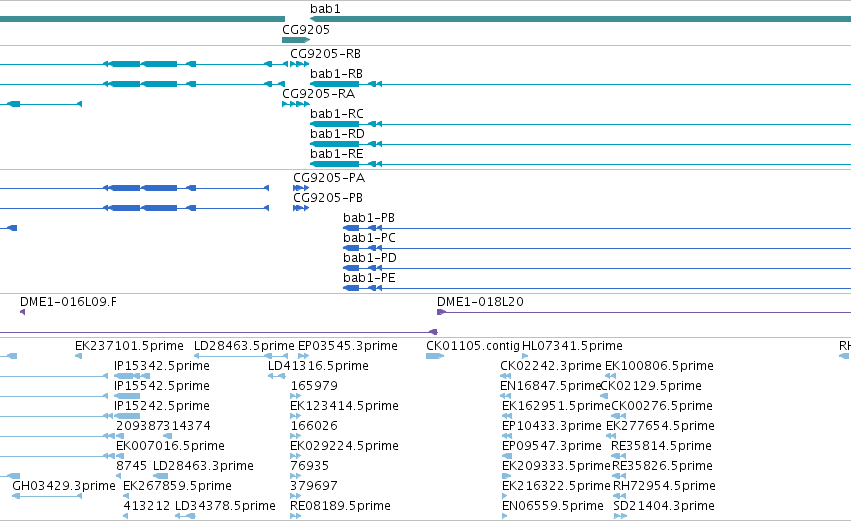Click EST label IP15542.5prime
The width and height of the screenshot is (851, 521).
tap(162, 386)
